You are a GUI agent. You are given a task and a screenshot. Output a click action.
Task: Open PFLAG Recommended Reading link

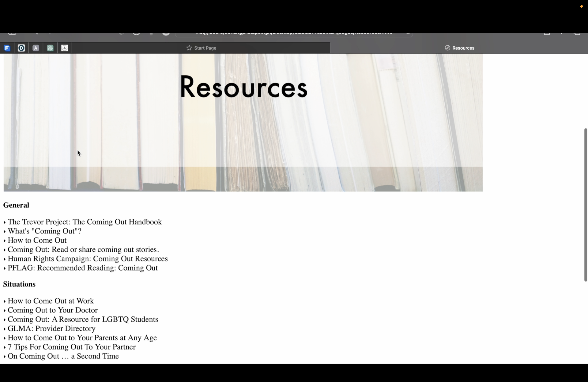pos(83,268)
